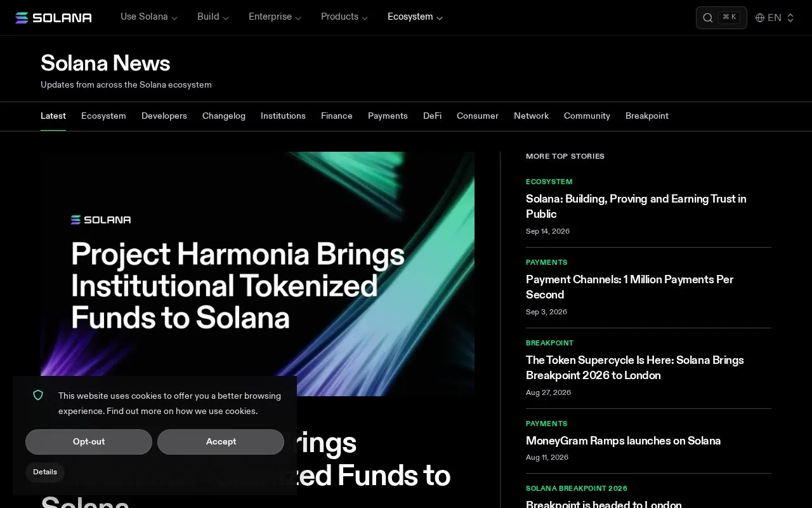The image size is (812, 508).
Task: Click the ECOSYSTEM category label above first story
Action: [549, 182]
